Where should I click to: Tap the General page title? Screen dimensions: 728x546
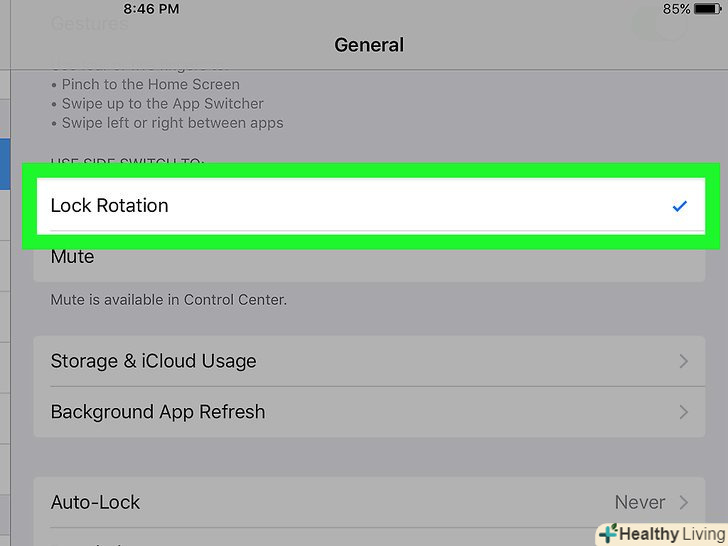coord(369,45)
